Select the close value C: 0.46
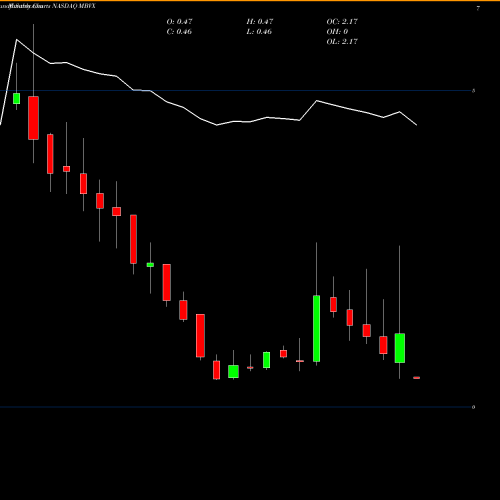Image resolution: width=500 pixels, height=500 pixels. click(x=179, y=32)
